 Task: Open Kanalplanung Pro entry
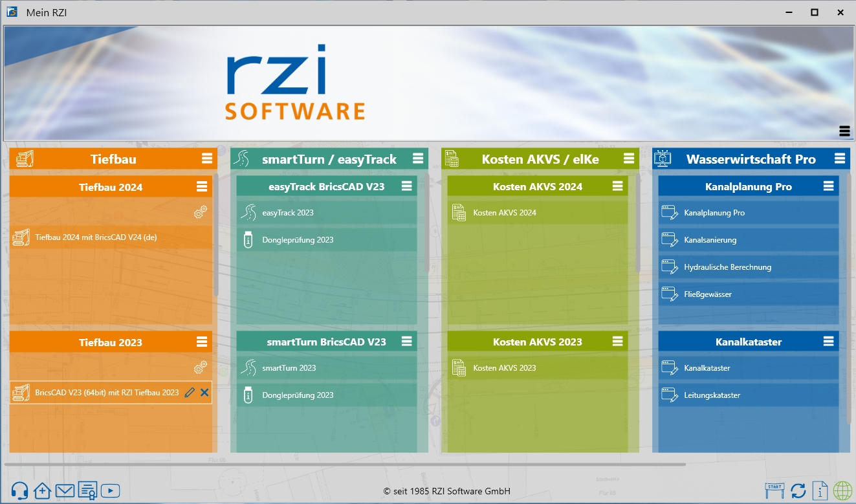click(x=749, y=212)
